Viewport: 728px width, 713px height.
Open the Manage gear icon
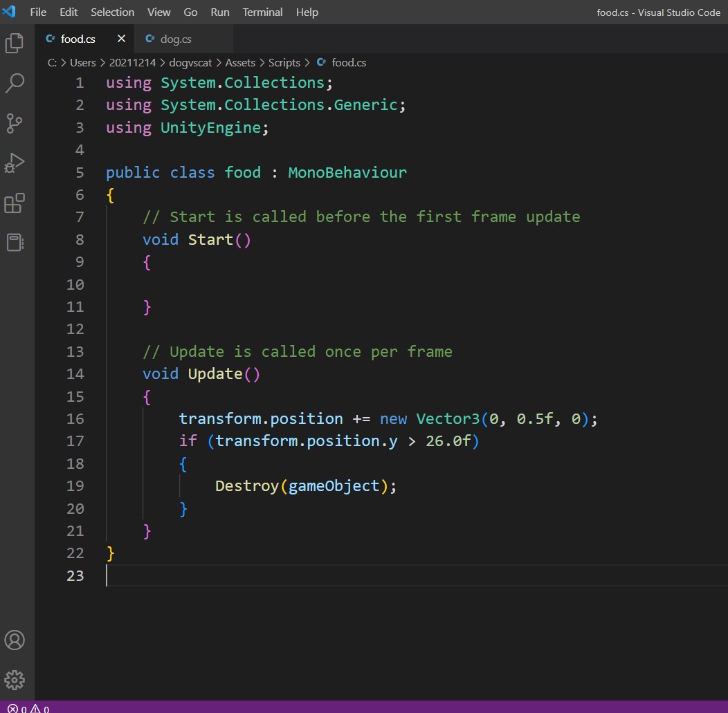[x=15, y=680]
